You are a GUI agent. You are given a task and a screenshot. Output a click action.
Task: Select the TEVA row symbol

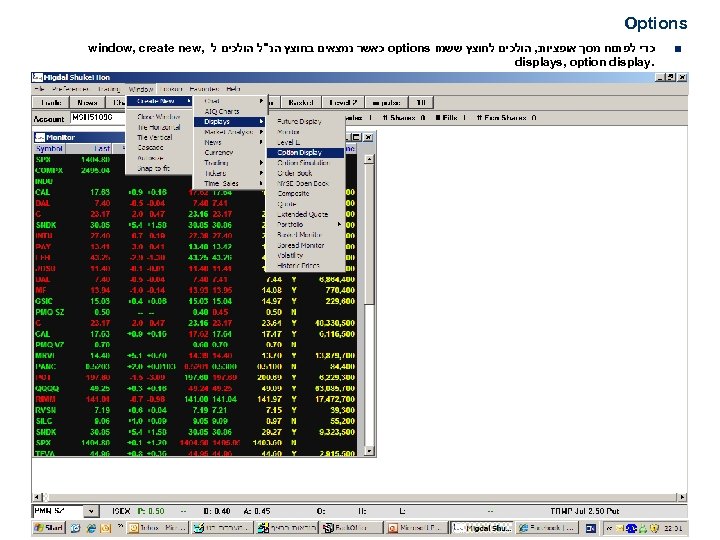coord(45,454)
